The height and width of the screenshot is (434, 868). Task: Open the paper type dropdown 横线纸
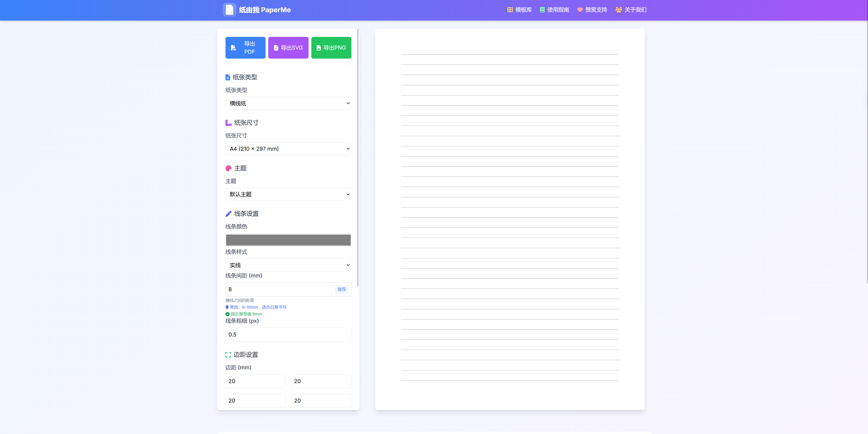288,103
